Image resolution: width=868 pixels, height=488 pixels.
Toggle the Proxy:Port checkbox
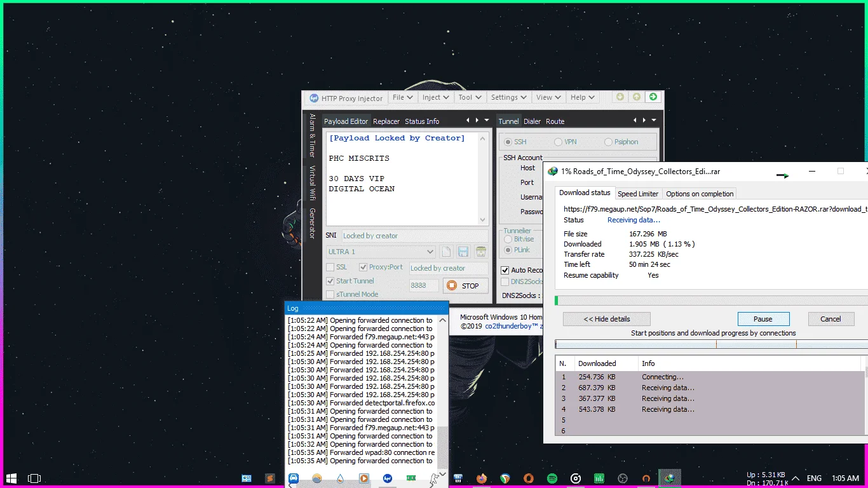coord(363,268)
